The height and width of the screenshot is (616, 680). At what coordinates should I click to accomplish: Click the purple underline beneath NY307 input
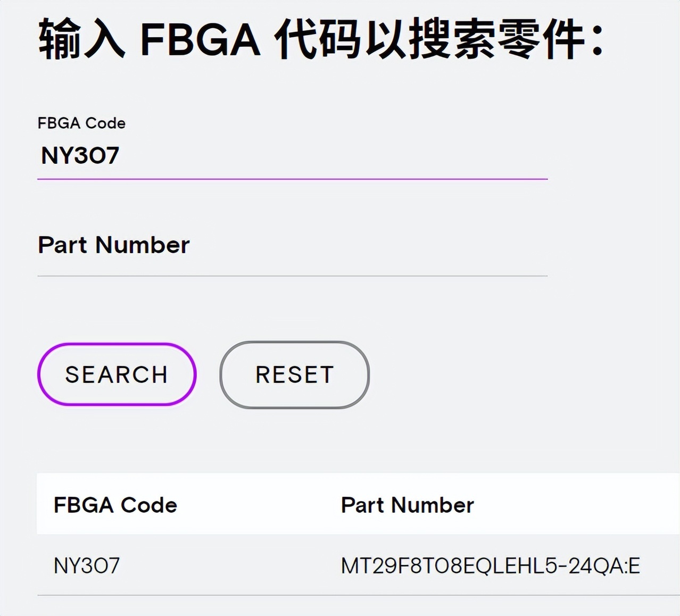coord(292,179)
